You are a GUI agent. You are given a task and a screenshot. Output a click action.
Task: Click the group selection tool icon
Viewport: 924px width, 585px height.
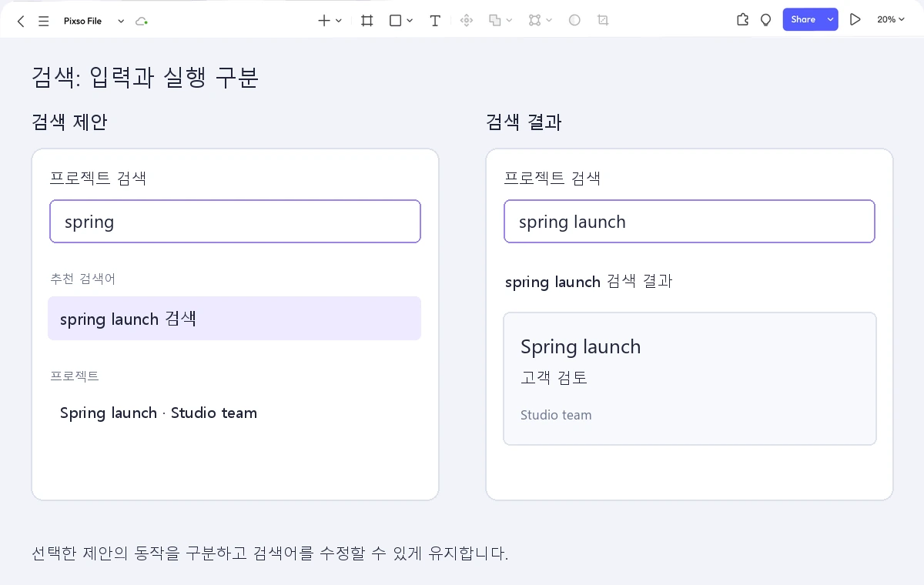coord(535,21)
